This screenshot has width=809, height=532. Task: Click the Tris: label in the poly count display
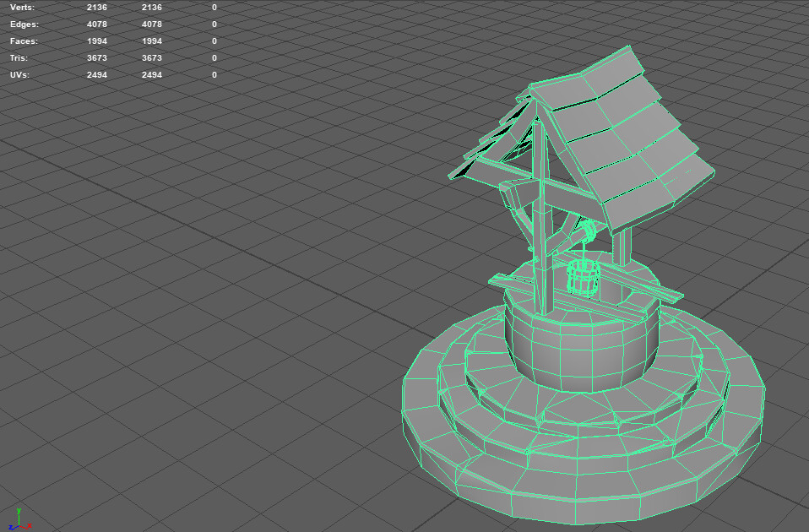pyautogui.click(x=19, y=57)
